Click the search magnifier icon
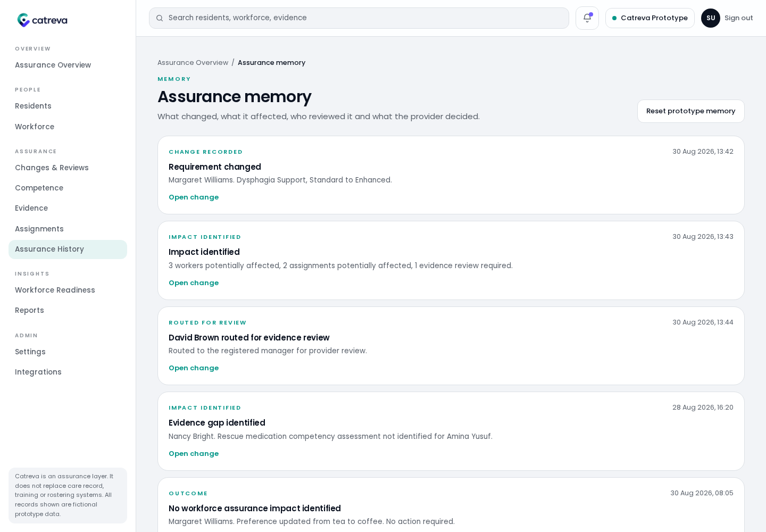 (160, 18)
